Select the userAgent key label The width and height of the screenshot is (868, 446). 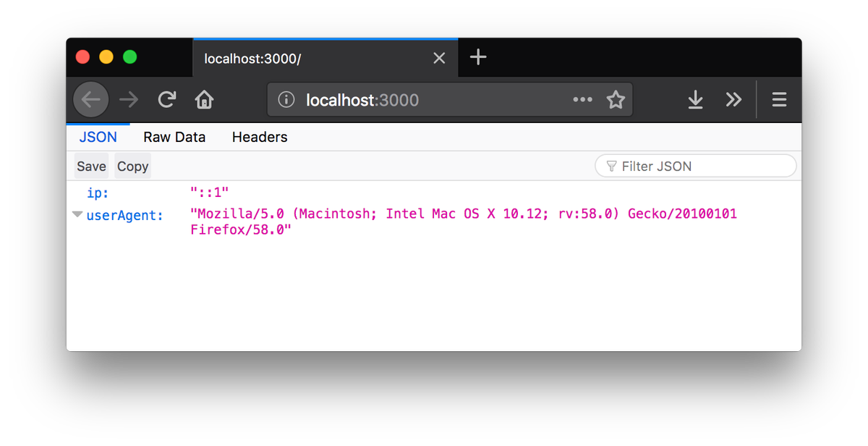coord(125,215)
